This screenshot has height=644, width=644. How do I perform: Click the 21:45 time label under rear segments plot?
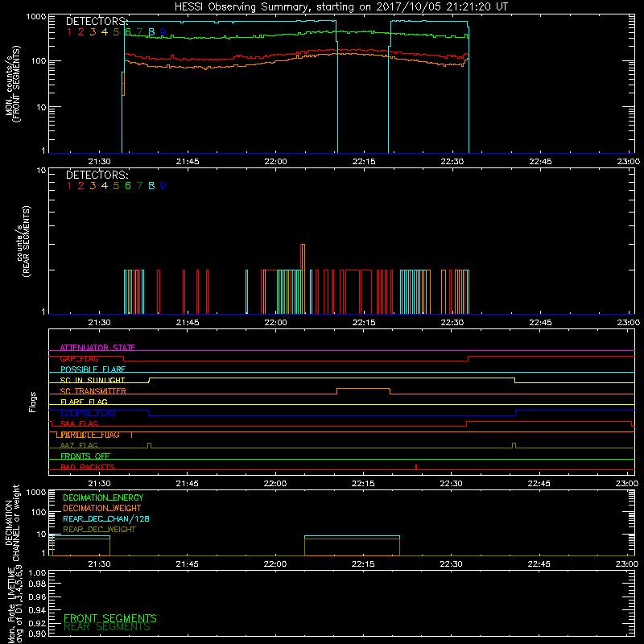click(x=188, y=323)
